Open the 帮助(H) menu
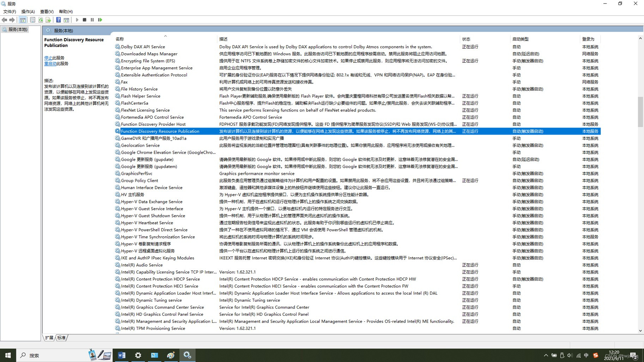The width and height of the screenshot is (644, 362). point(66,12)
